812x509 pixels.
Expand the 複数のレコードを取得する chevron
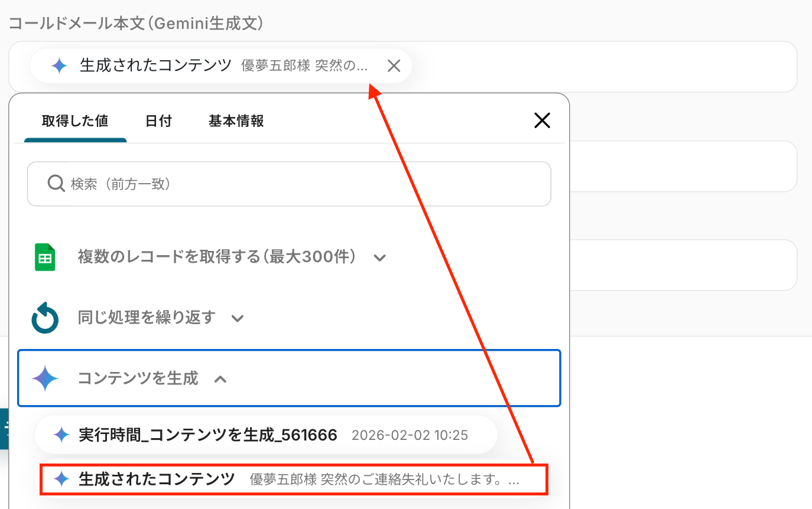(380, 257)
